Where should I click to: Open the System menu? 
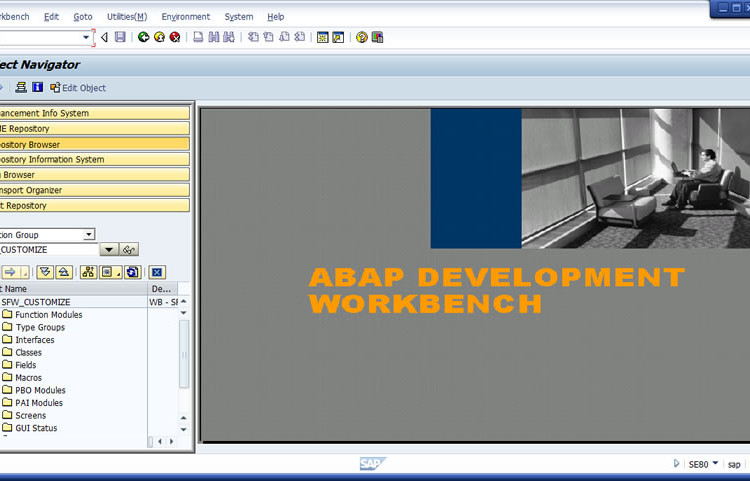[239, 17]
